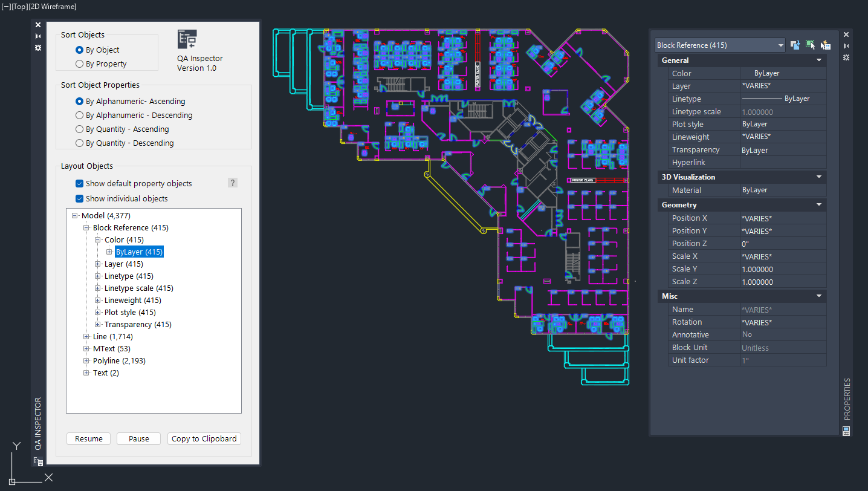Choose By Quantity - Descending sorting
The image size is (868, 491).
click(x=79, y=143)
